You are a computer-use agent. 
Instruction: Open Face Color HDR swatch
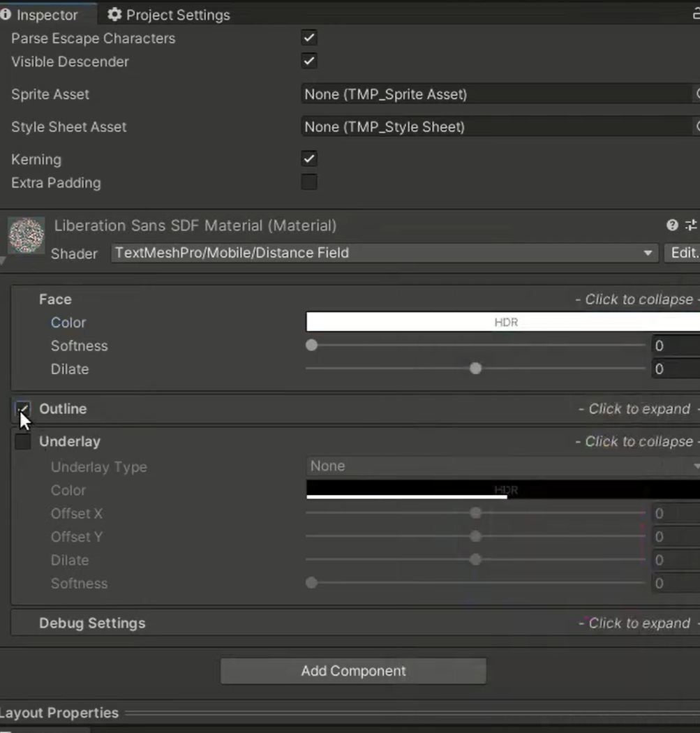click(502, 322)
